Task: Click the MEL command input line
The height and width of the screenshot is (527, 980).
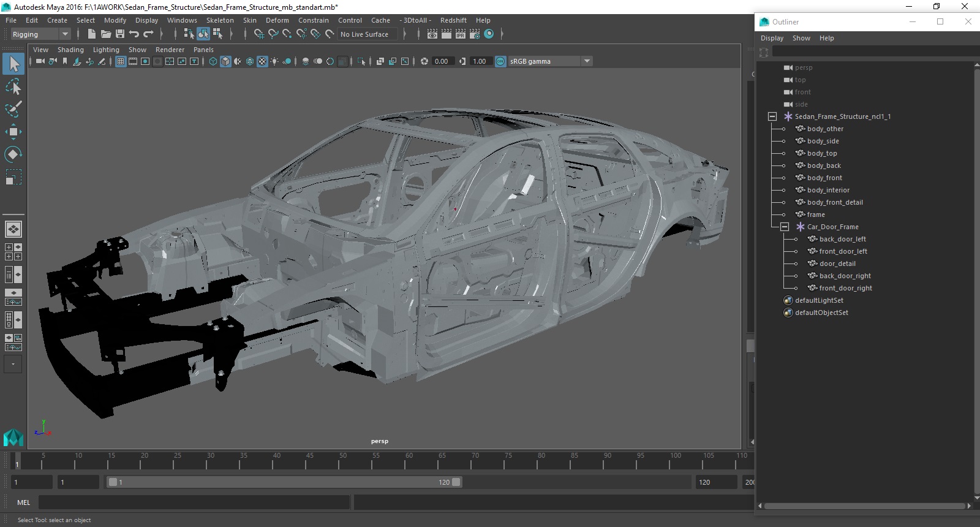Action: (x=194, y=502)
